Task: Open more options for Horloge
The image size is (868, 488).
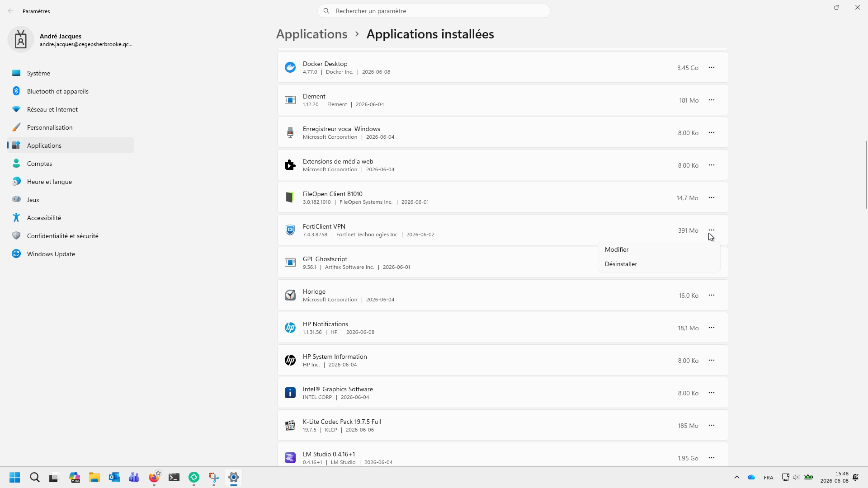Action: 712,295
